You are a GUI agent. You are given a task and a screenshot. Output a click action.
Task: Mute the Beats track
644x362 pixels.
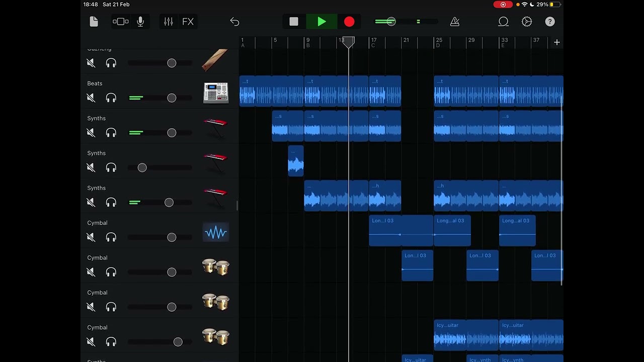coord(91,98)
